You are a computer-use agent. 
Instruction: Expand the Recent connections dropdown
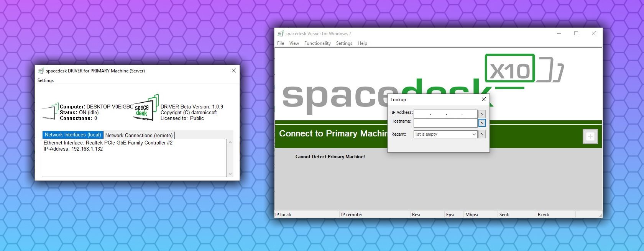click(445, 134)
